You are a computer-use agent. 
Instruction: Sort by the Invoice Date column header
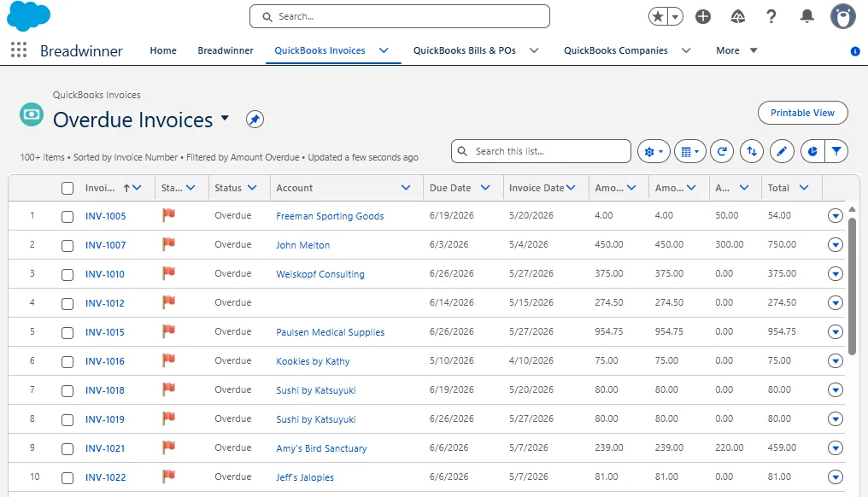(537, 188)
